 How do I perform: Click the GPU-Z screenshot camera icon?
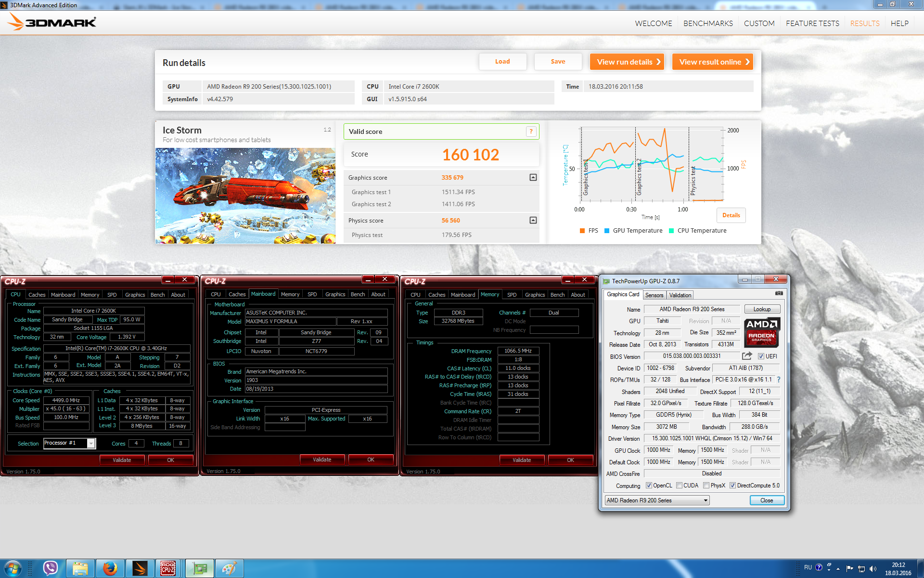779,293
